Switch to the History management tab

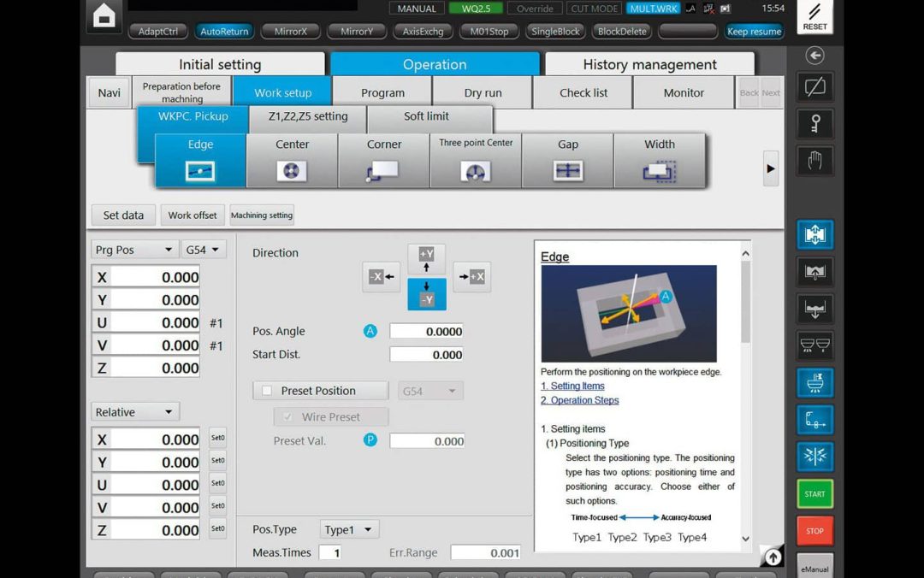[649, 64]
